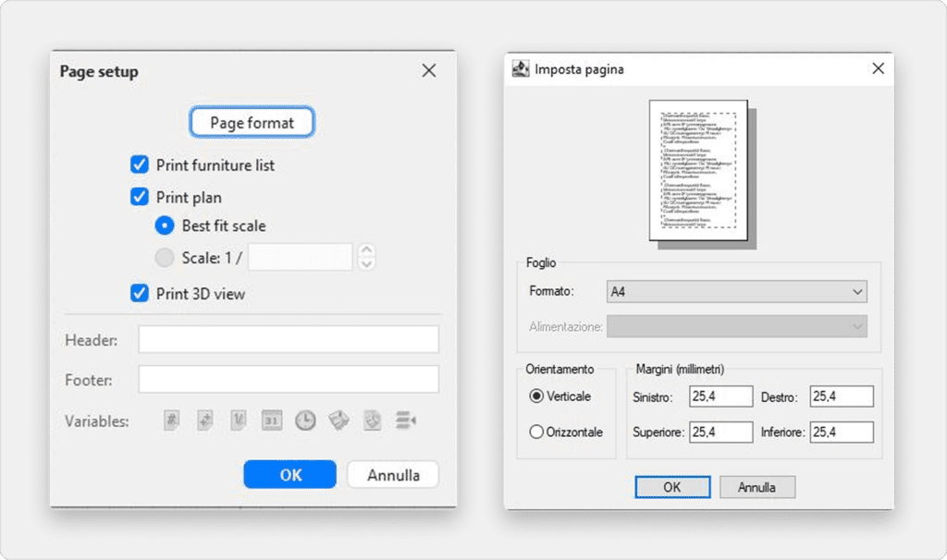Viewport: 947px width, 560px height.
Task: Click the Page format button
Action: (252, 122)
